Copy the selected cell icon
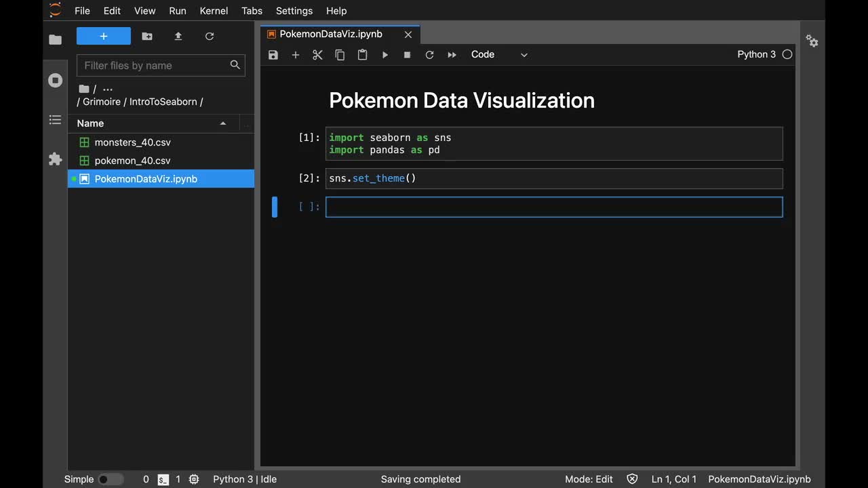This screenshot has height=488, width=868. coord(340,55)
